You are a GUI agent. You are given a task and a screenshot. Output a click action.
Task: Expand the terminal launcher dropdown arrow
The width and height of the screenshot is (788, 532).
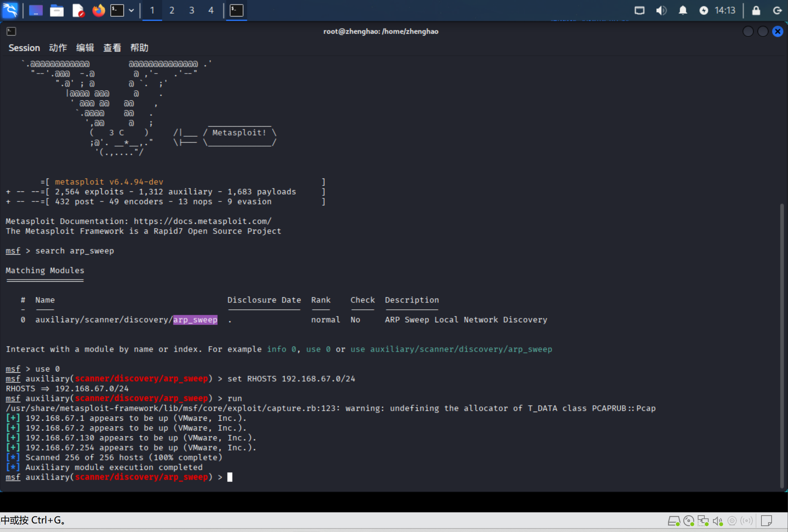pos(131,10)
